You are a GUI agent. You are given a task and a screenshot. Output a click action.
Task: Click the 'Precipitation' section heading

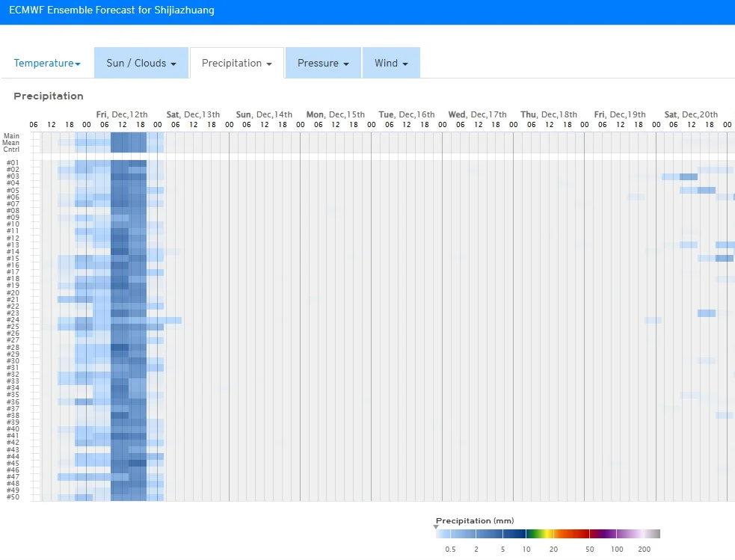click(49, 96)
